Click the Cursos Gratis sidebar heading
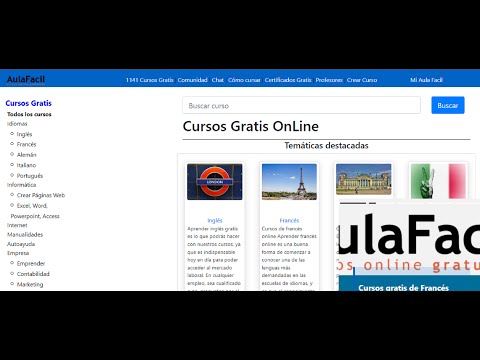Image resolution: width=480 pixels, height=360 pixels. pyautogui.click(x=29, y=103)
